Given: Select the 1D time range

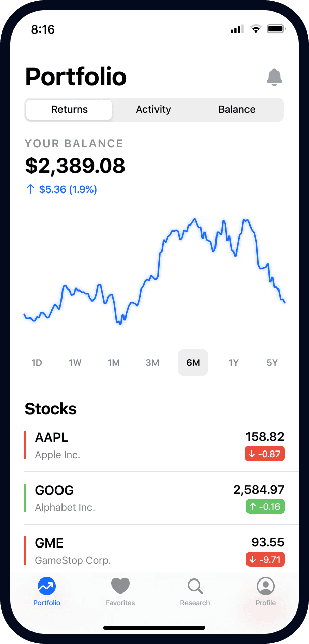Looking at the screenshot, I should (36, 362).
